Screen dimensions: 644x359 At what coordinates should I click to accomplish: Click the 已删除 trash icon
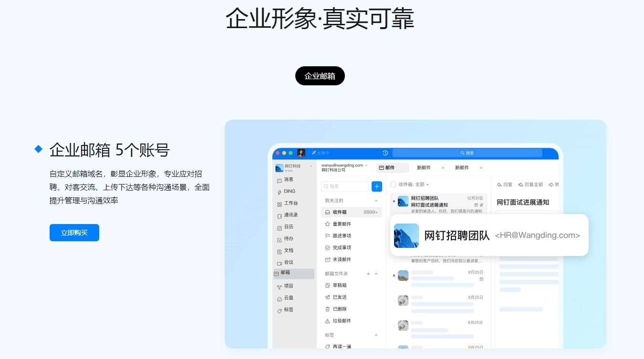click(328, 309)
